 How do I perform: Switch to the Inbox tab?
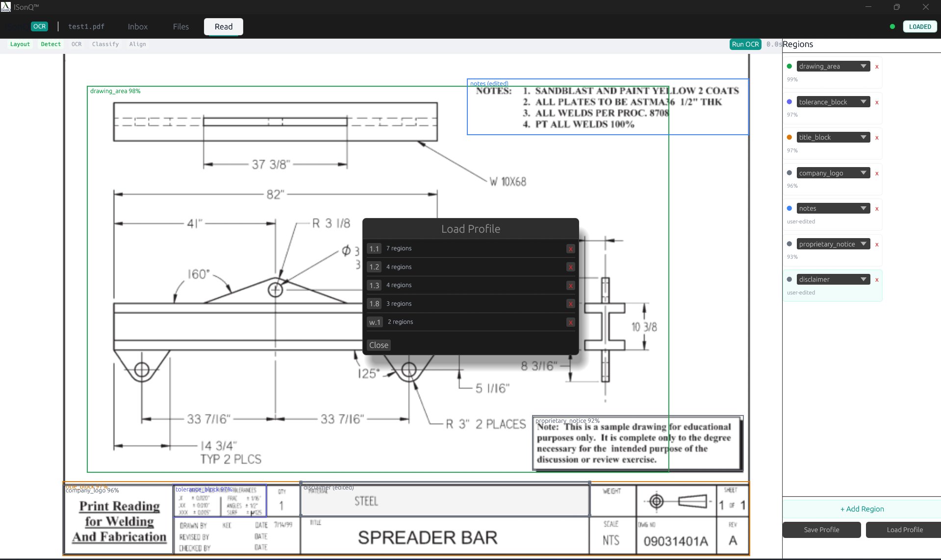coord(138,26)
